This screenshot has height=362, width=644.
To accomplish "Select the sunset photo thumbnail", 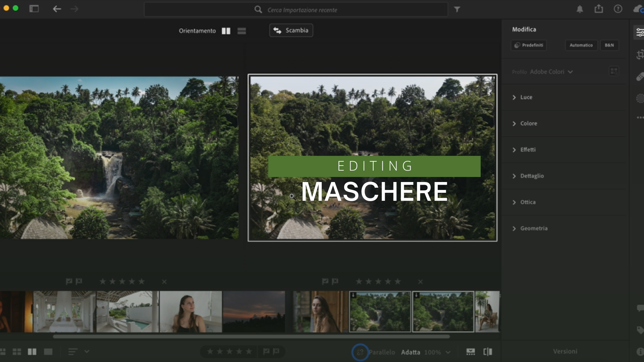I will tap(254, 312).
